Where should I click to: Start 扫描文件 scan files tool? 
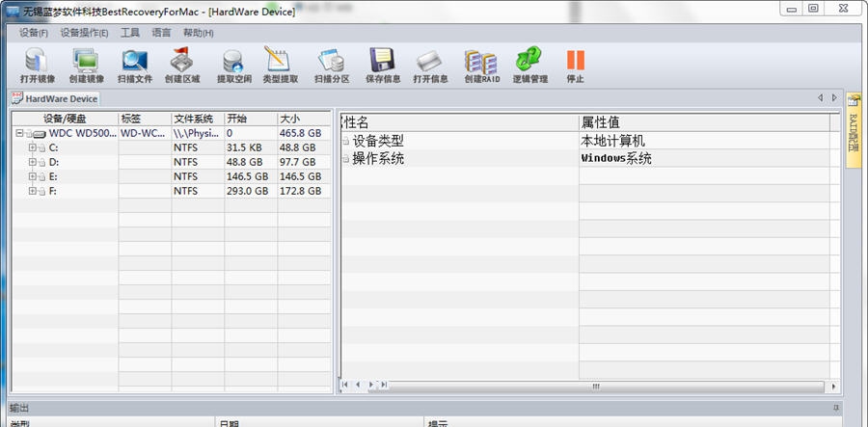point(134,66)
